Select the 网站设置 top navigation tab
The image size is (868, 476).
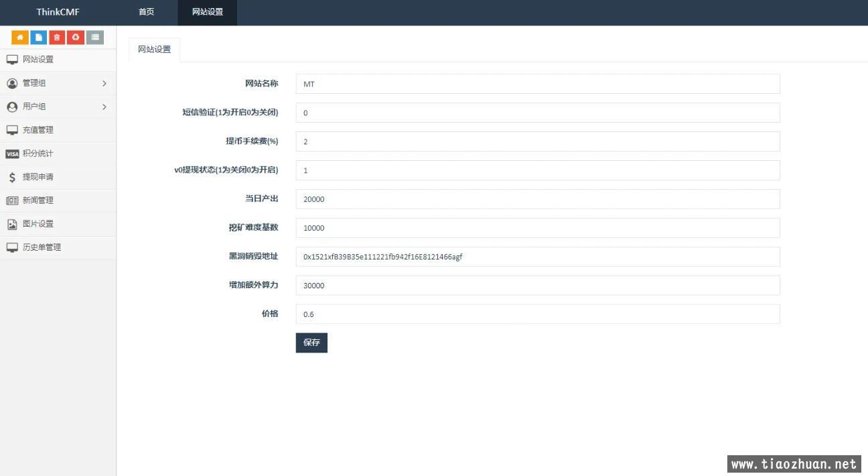point(208,12)
